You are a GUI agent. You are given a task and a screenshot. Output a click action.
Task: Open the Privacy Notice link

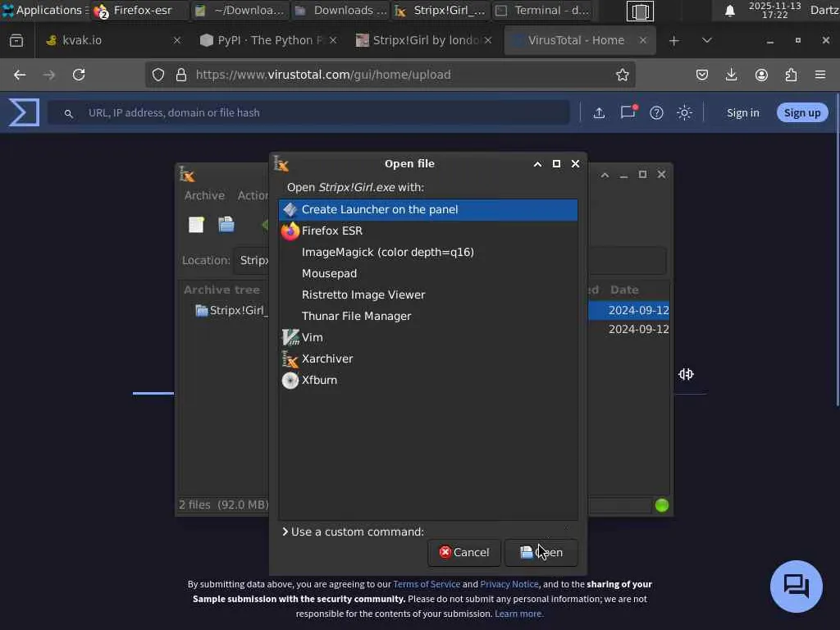point(509,584)
